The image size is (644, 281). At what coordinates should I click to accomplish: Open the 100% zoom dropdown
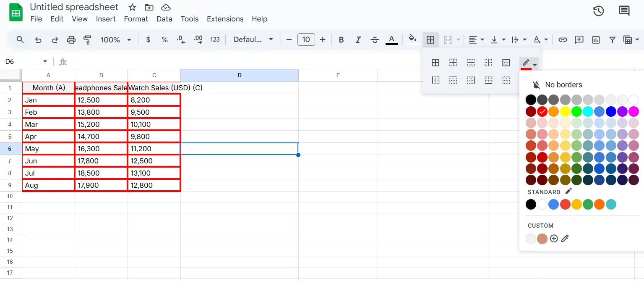(116, 39)
